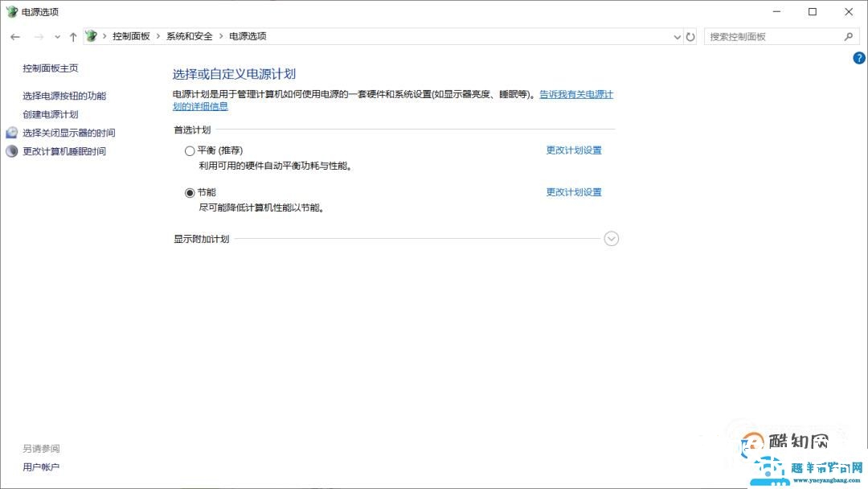Open help via the blue question mark icon

pos(858,58)
